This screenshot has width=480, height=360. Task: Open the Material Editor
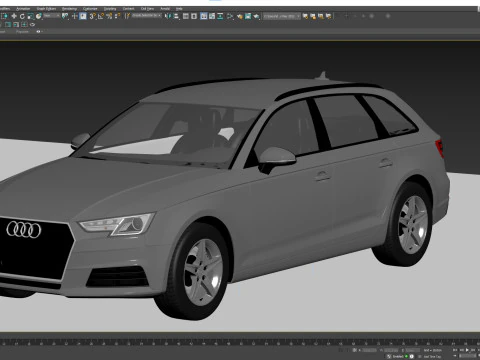(230, 16)
